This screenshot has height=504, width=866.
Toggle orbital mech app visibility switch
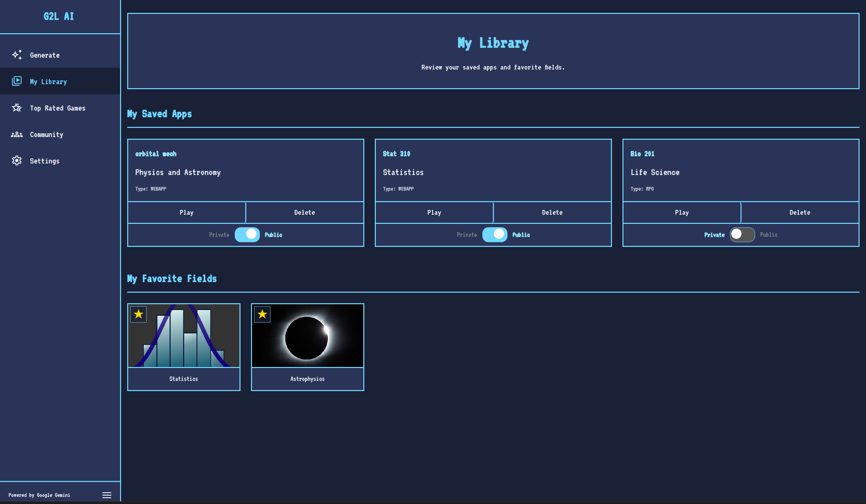pyautogui.click(x=247, y=235)
